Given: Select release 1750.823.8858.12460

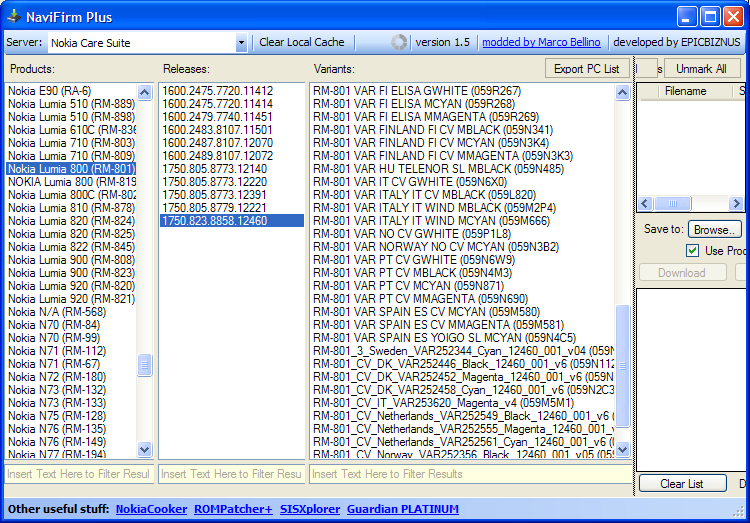Looking at the screenshot, I should [232, 221].
